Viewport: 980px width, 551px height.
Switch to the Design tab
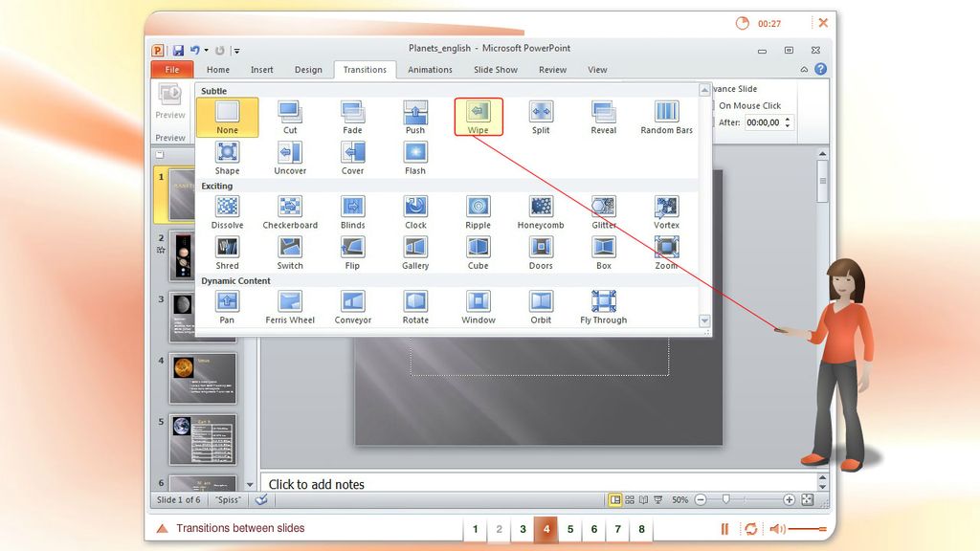click(308, 69)
